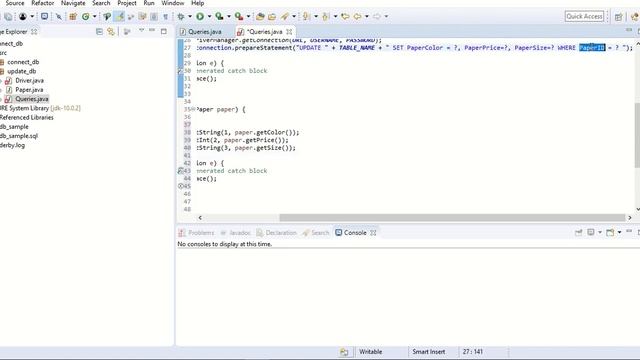Select Paper.java in Package Explorer
The image size is (640, 360).
point(29,90)
